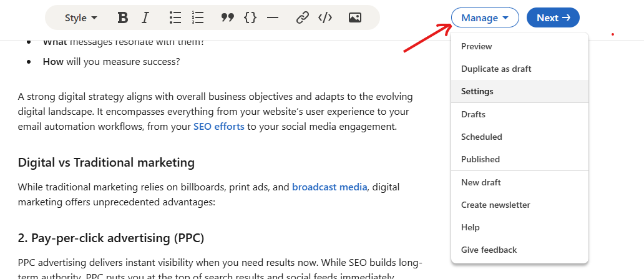Click paragraph starting 'While traditional marketing relies'

coord(208,195)
